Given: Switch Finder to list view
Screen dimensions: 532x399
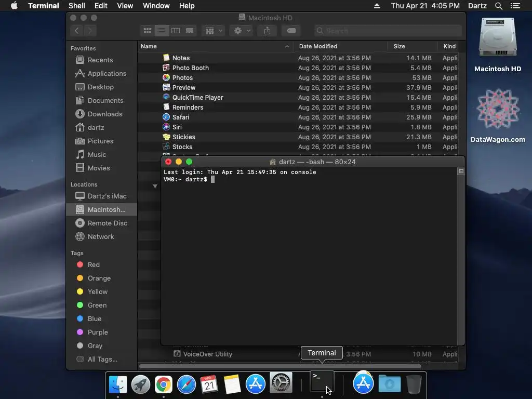Looking at the screenshot, I should [162, 31].
